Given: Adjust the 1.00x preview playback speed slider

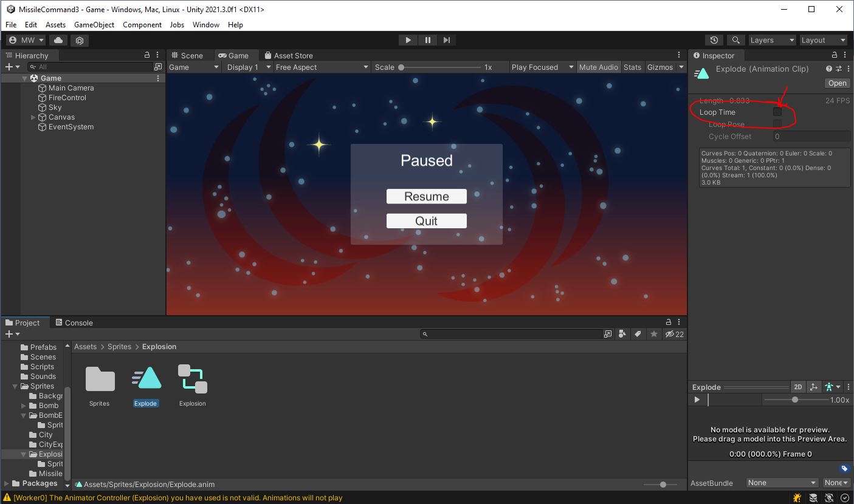Looking at the screenshot, I should pyautogui.click(x=795, y=400).
